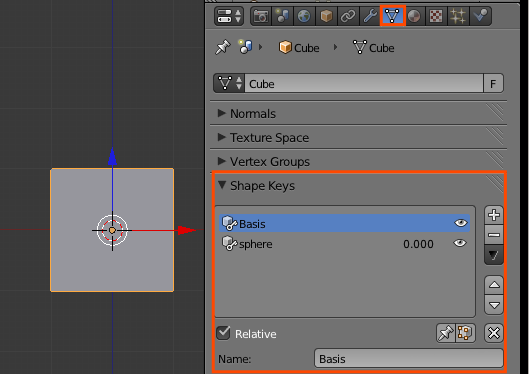Open the Texture tab (checkerboard icon)

[436, 16]
